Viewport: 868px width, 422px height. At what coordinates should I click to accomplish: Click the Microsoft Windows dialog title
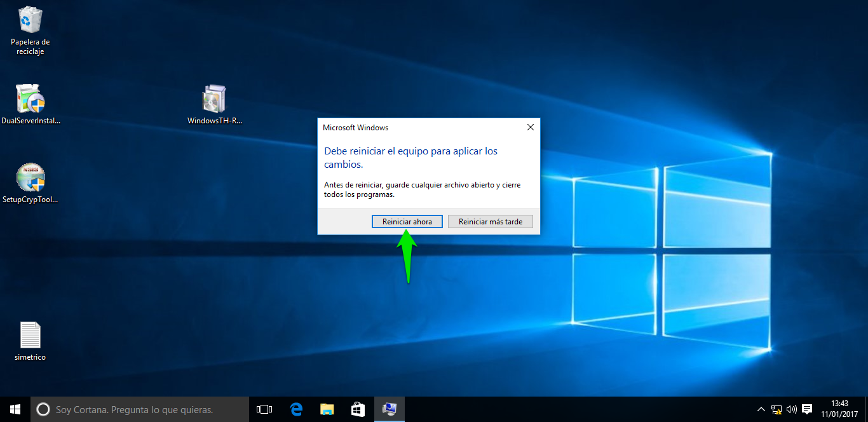click(x=355, y=128)
